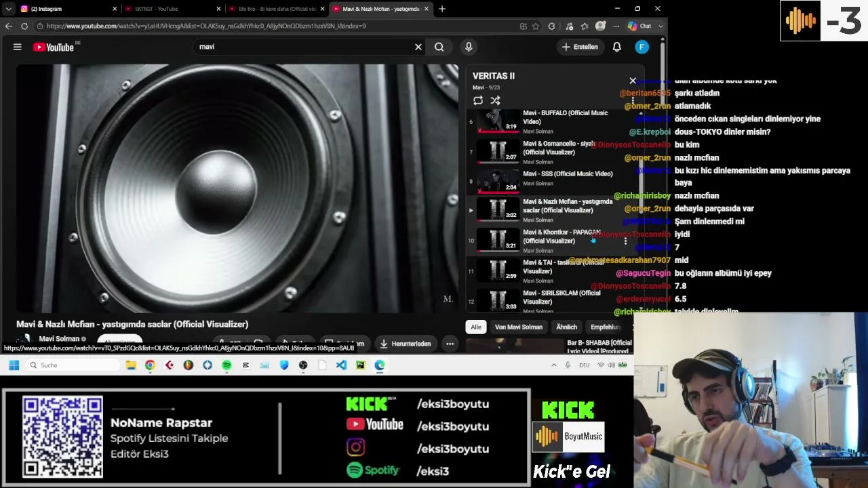Click the 'DEU' language indicator in the tray
Screen dimensions: 868x488
(584, 365)
